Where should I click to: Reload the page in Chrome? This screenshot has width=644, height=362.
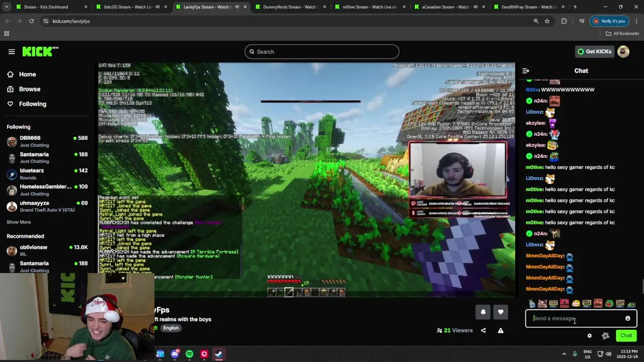pyautogui.click(x=31, y=21)
